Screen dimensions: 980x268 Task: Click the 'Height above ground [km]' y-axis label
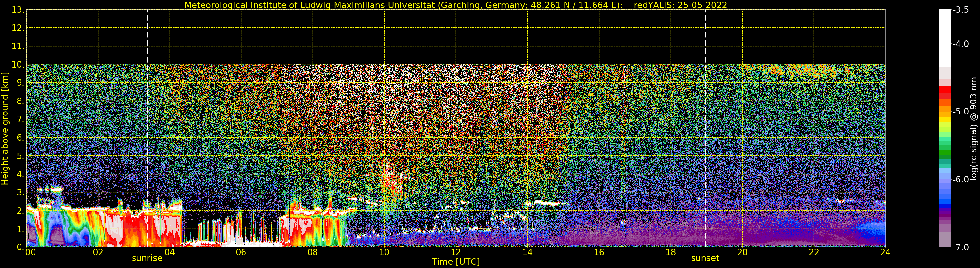(x=5, y=128)
